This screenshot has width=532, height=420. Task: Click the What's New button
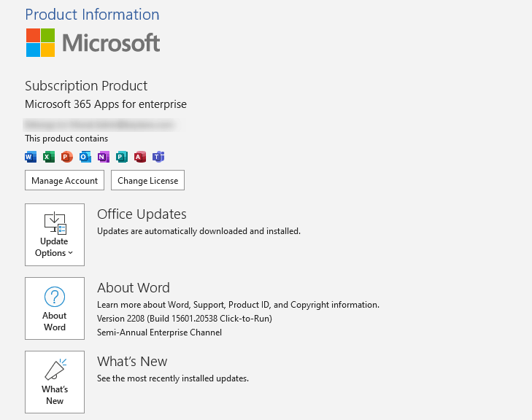click(55, 382)
